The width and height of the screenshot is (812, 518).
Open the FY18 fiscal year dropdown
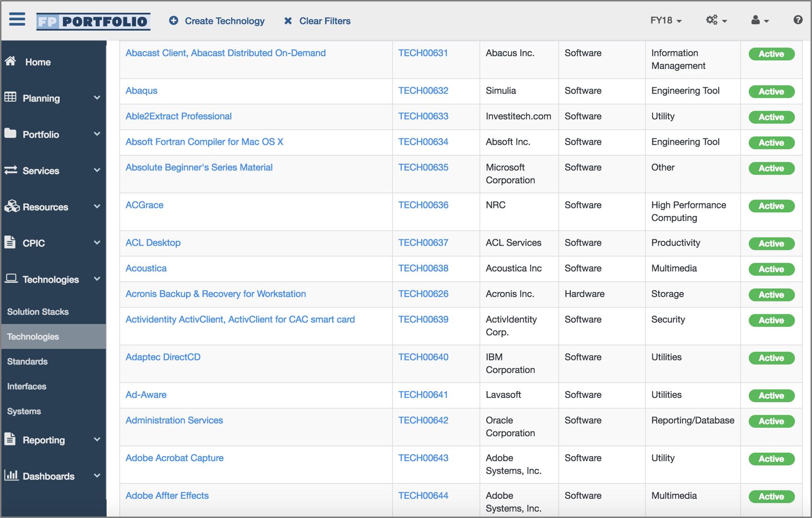pyautogui.click(x=665, y=20)
